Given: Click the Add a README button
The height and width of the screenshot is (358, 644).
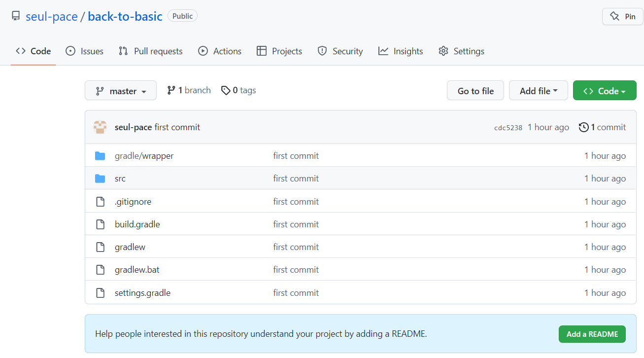Looking at the screenshot, I should pyautogui.click(x=592, y=334).
